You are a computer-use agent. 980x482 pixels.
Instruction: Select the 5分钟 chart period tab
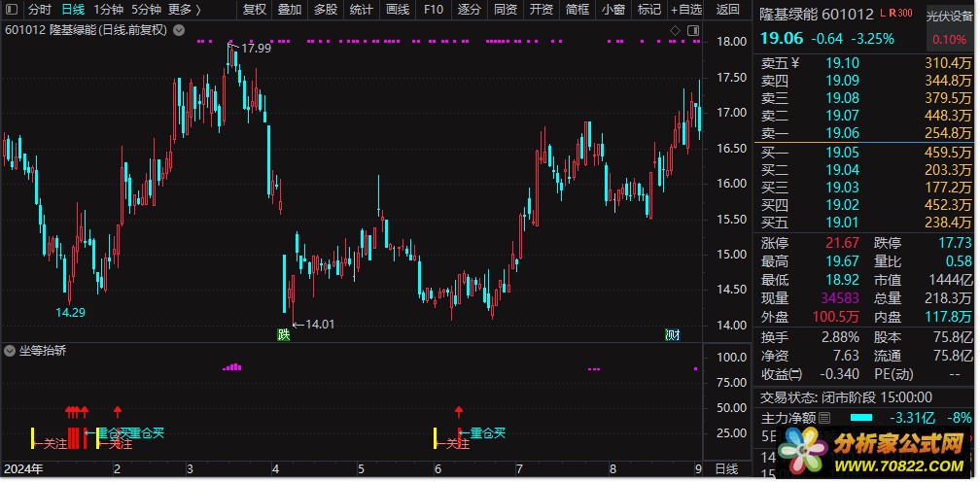tap(146, 10)
